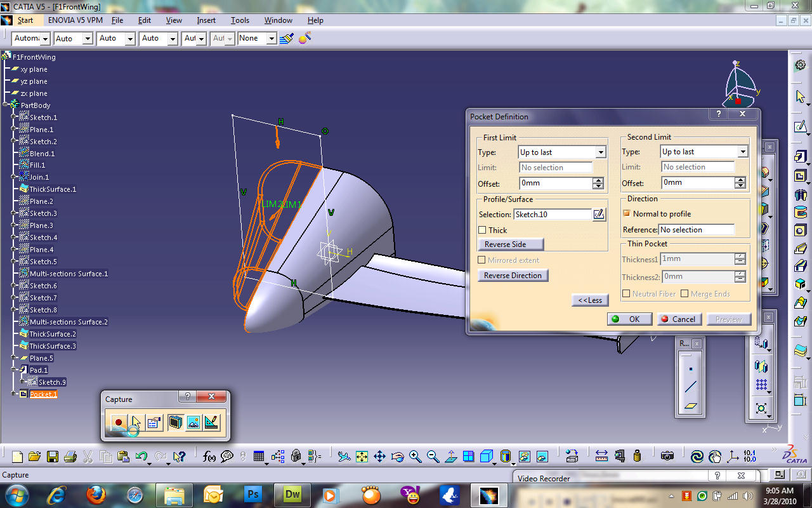Select Pocket.1 in the specification tree
Screen dimensions: 812x508
pos(43,394)
